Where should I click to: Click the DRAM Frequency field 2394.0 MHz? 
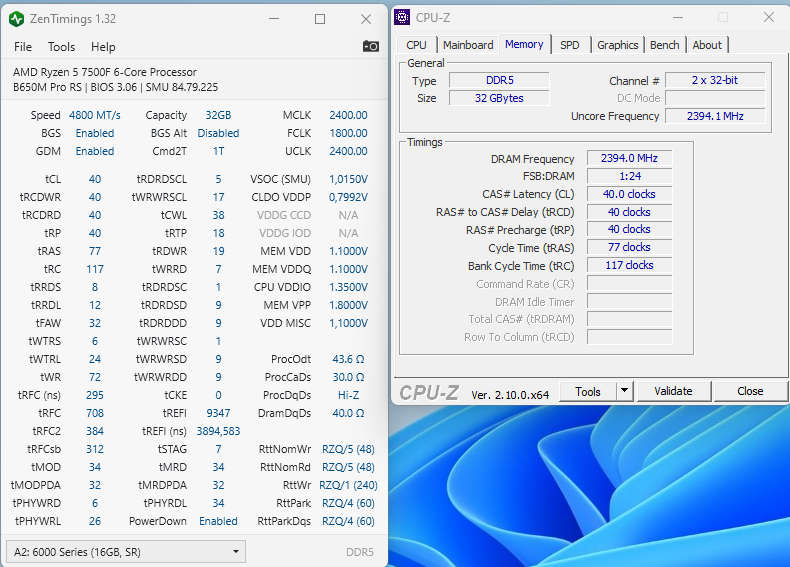pos(629,158)
